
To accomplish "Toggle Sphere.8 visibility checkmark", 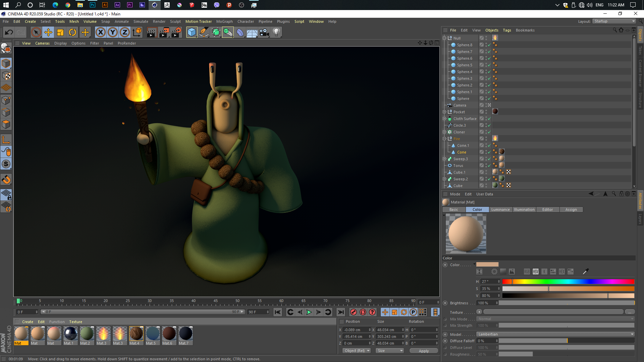I will [489, 45].
